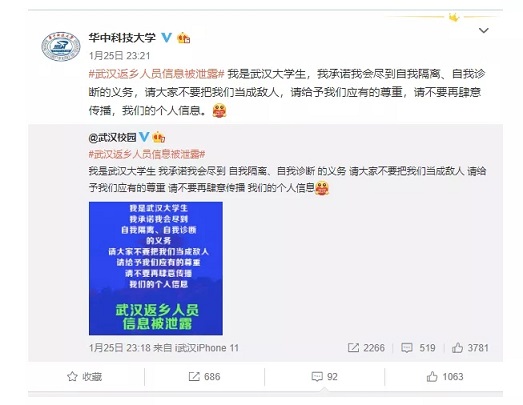Open the i武汉iPhone 11 source link
The image size is (523, 405).
point(207,348)
